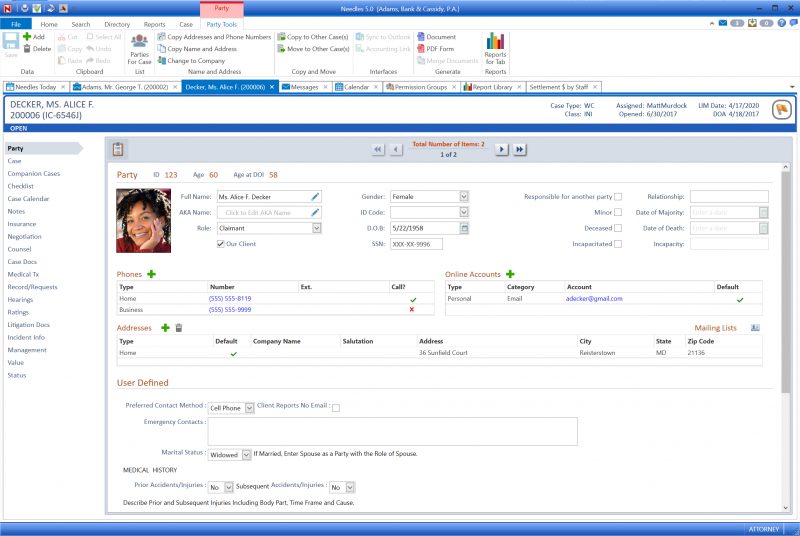Viewport: 800px width, 536px height.
Task: Open Reports for Tab
Action: click(495, 49)
